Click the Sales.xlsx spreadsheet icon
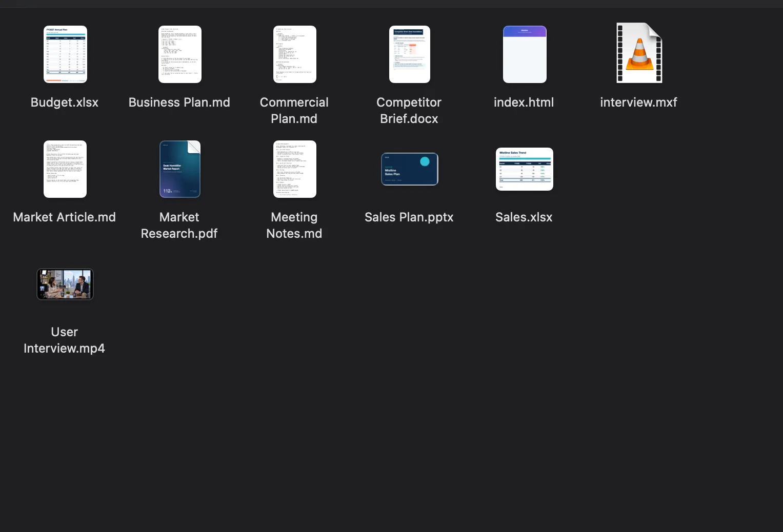The width and height of the screenshot is (783, 532). point(525,169)
